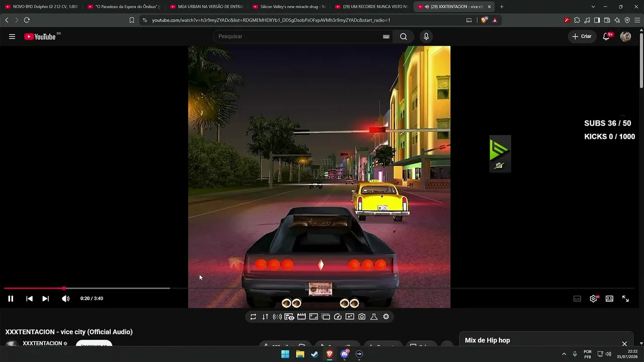Open the browser extensions puzzle menu
644x362 pixels.
577,20
